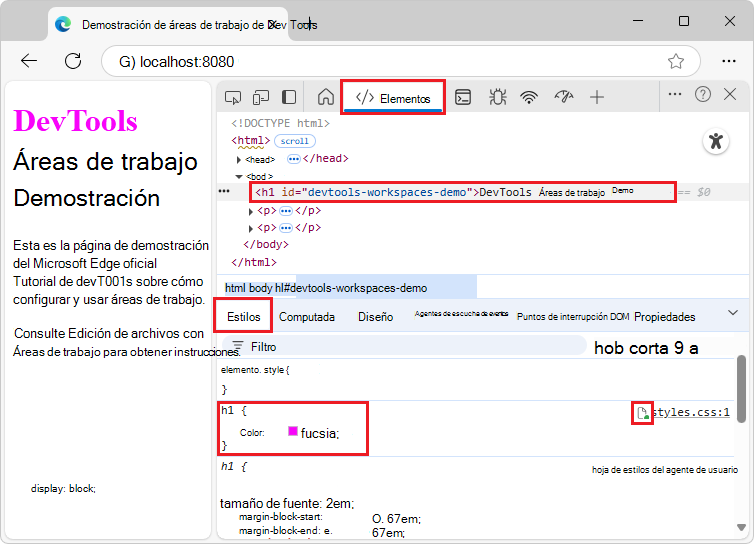Open the Performance gauge icon

click(564, 97)
